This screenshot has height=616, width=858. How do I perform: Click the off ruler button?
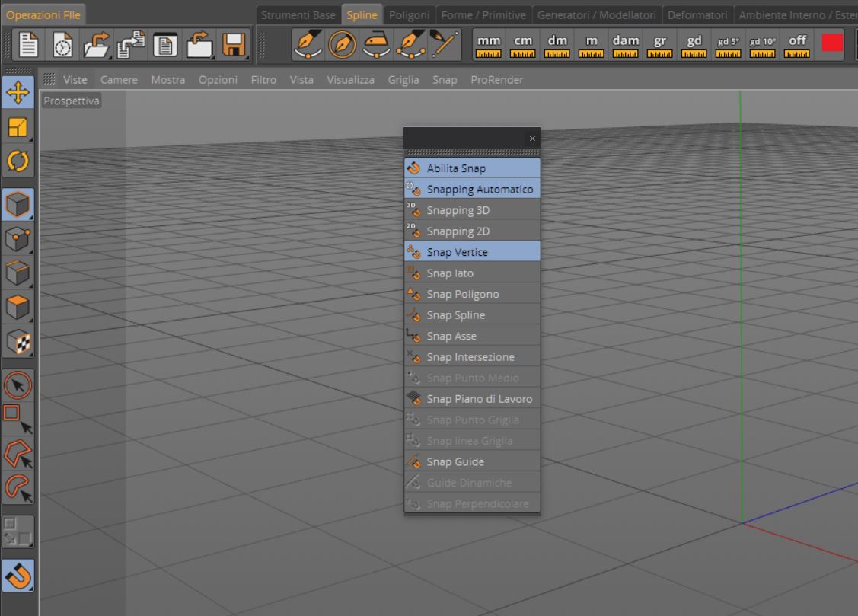tap(796, 46)
